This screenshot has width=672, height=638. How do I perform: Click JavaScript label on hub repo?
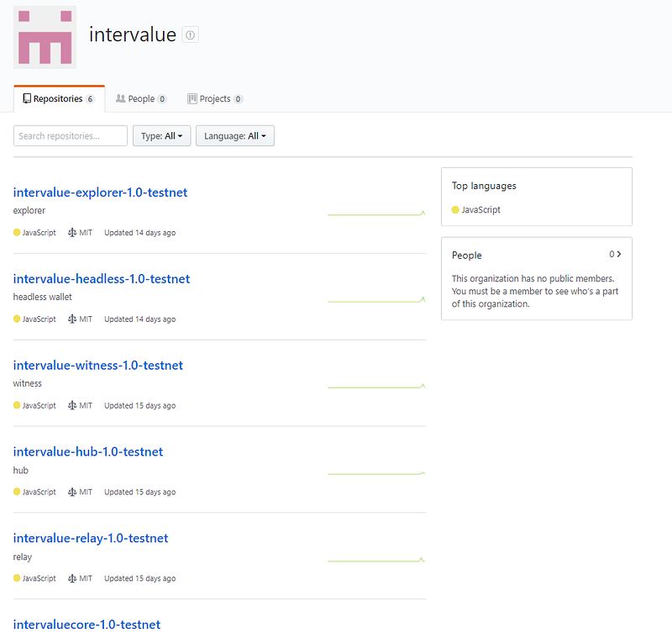point(39,493)
